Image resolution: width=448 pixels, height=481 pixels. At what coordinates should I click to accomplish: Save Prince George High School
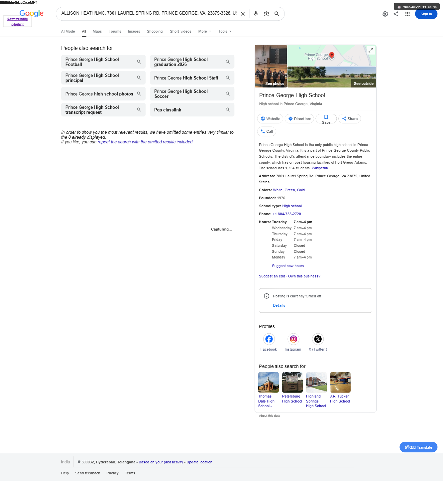click(326, 119)
